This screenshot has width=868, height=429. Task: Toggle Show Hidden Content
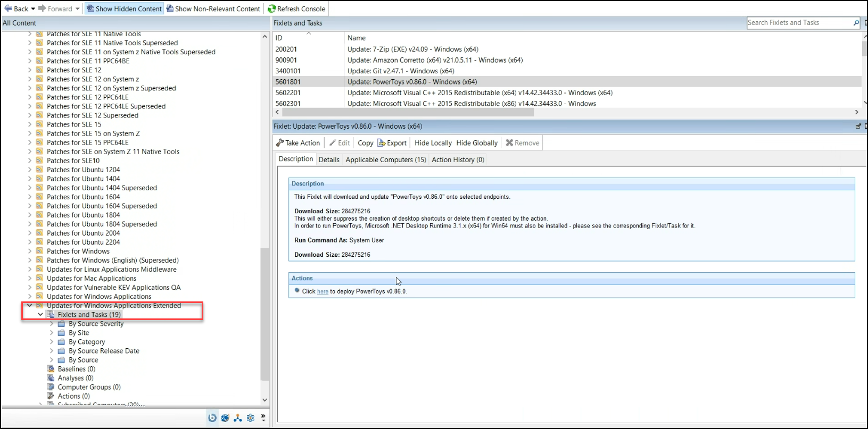pyautogui.click(x=124, y=9)
